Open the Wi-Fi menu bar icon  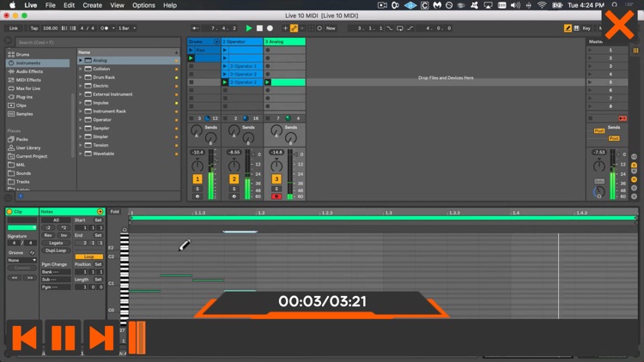click(542, 5)
